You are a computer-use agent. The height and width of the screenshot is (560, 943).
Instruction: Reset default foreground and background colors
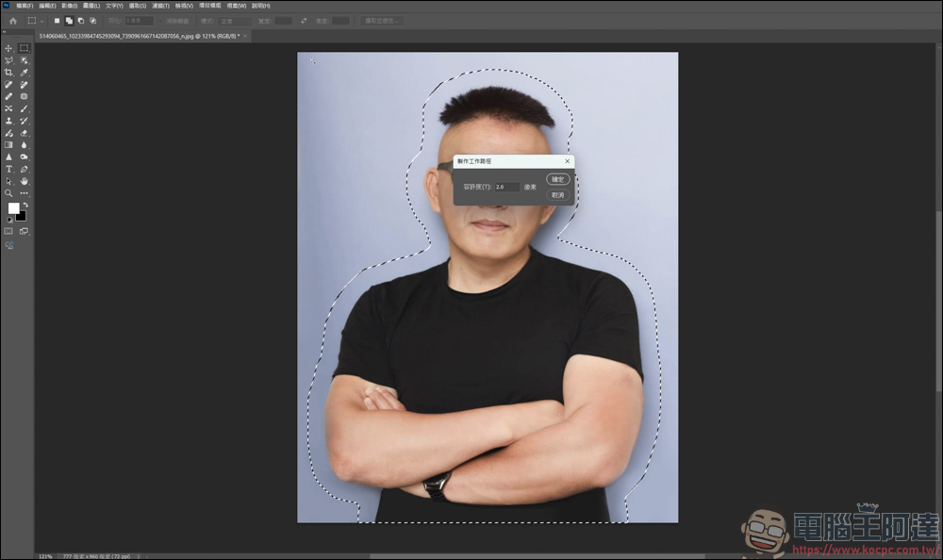9,220
